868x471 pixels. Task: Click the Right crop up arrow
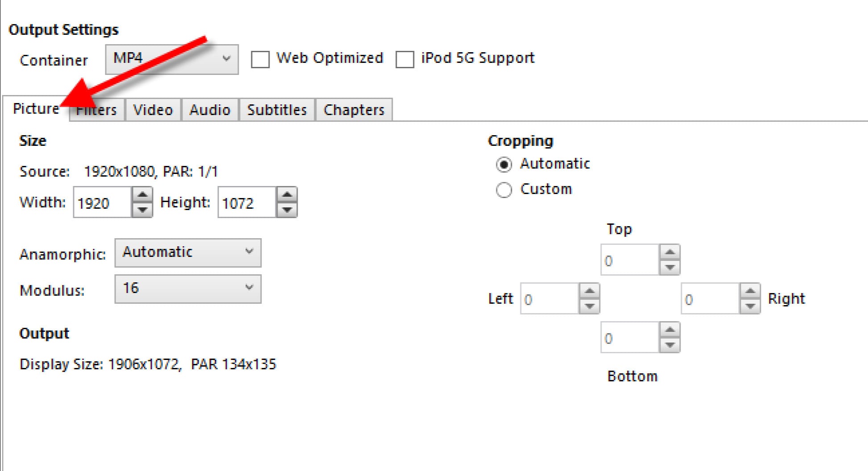pyautogui.click(x=750, y=292)
